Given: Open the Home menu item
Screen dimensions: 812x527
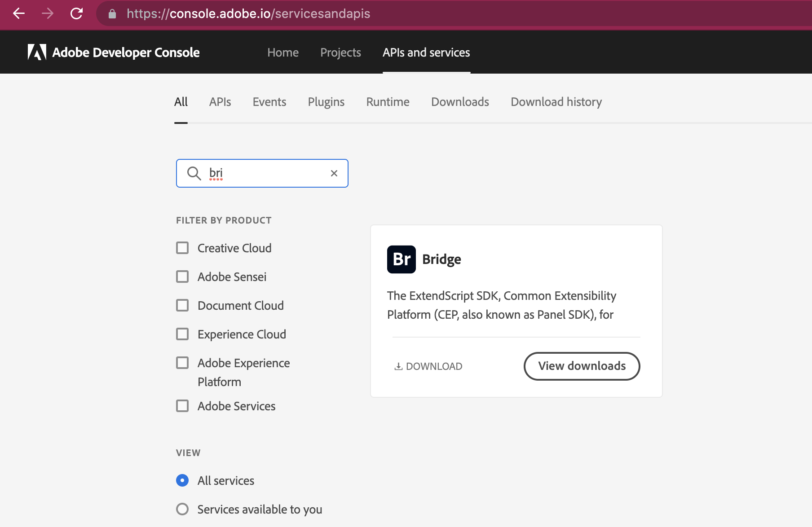Looking at the screenshot, I should [283, 52].
